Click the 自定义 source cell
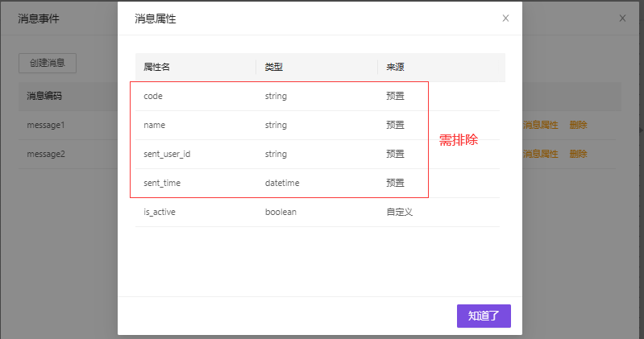This screenshot has width=644, height=339. [x=400, y=212]
